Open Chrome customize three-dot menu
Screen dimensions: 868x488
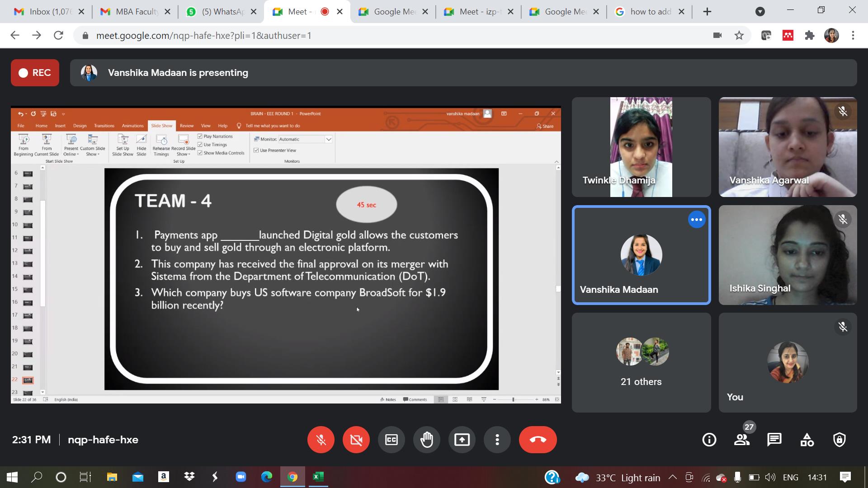coord(853,35)
